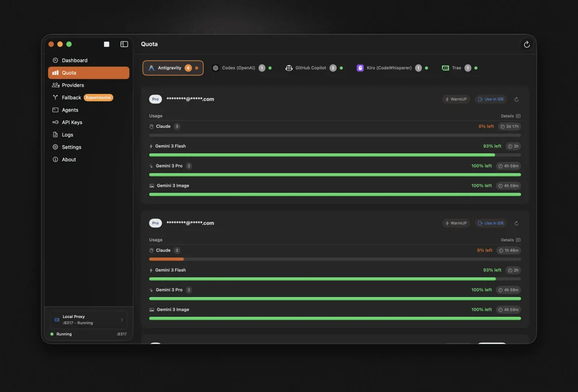Click second account Claude usage bar

tap(335, 260)
